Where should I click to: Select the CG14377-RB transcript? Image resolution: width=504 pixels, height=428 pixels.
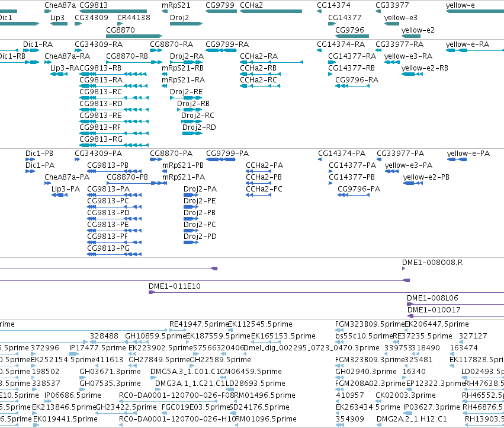point(330,74)
